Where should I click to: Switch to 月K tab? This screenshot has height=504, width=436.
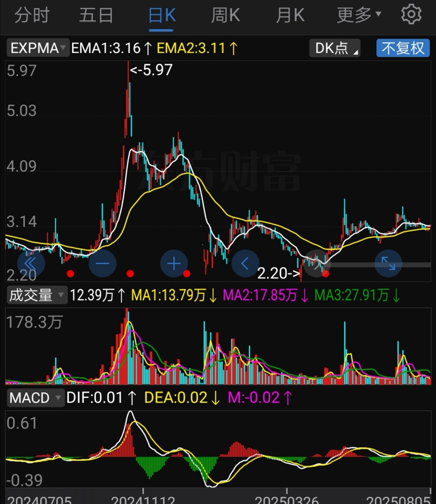tap(290, 16)
